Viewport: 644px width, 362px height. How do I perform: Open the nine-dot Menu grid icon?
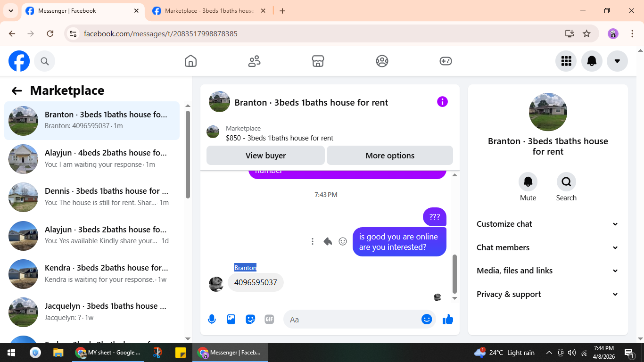tap(566, 61)
